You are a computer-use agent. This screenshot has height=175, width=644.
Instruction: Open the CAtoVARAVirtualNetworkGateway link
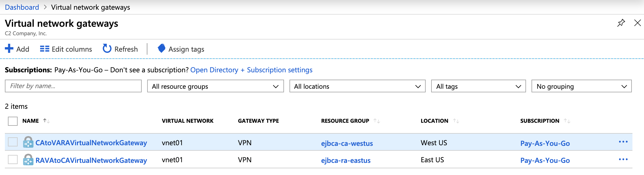point(91,143)
